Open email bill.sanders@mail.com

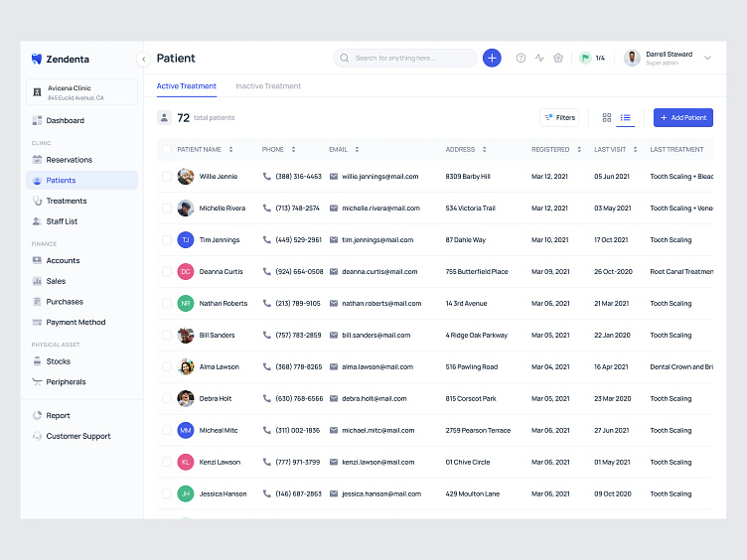(375, 336)
